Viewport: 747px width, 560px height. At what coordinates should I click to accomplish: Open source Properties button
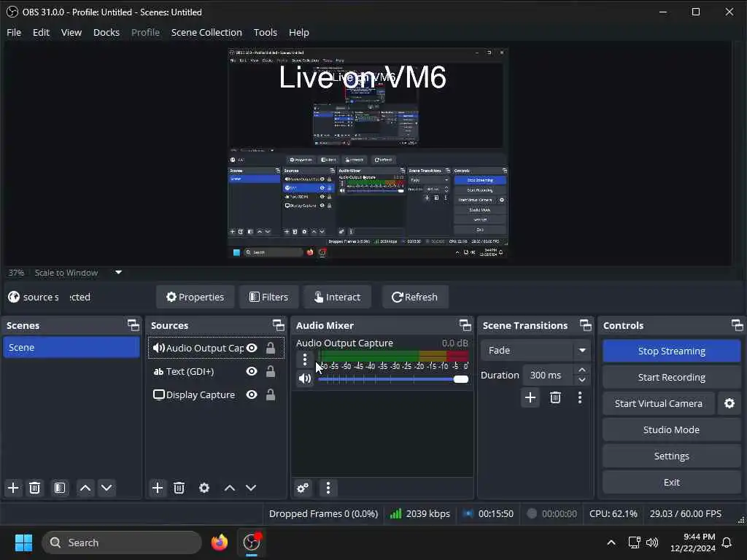coord(196,297)
